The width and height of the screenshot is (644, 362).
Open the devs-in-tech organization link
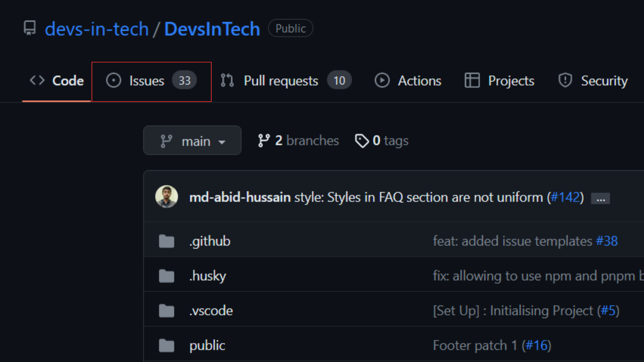[97, 29]
